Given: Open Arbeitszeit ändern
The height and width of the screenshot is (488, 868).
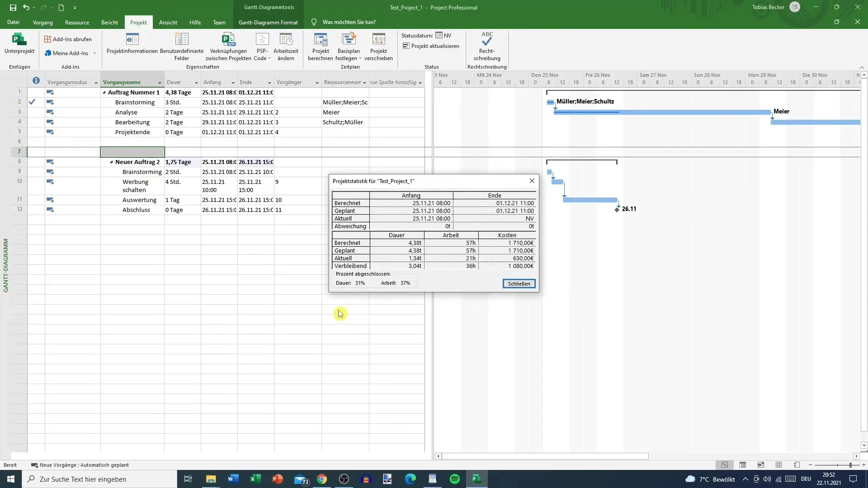Looking at the screenshot, I should (286, 47).
